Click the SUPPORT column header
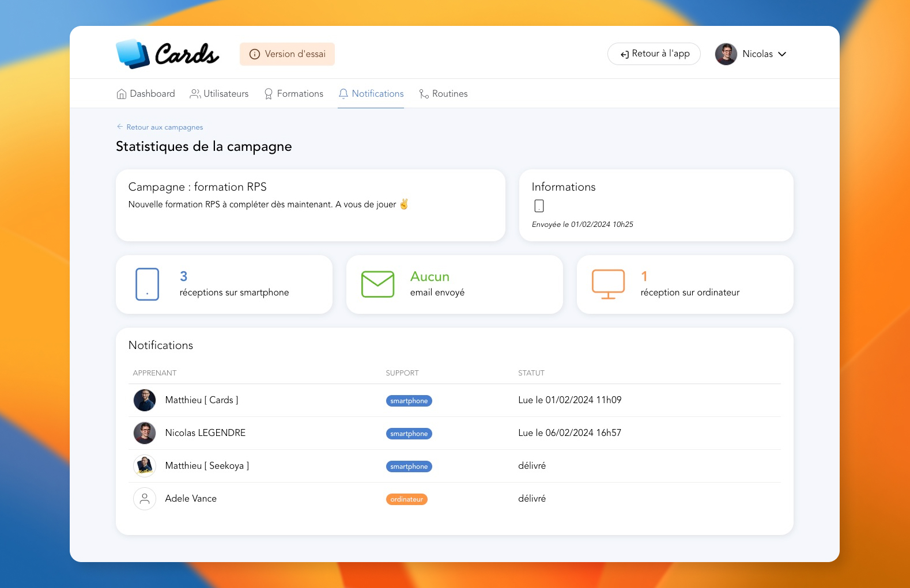910x588 pixels. [402, 373]
